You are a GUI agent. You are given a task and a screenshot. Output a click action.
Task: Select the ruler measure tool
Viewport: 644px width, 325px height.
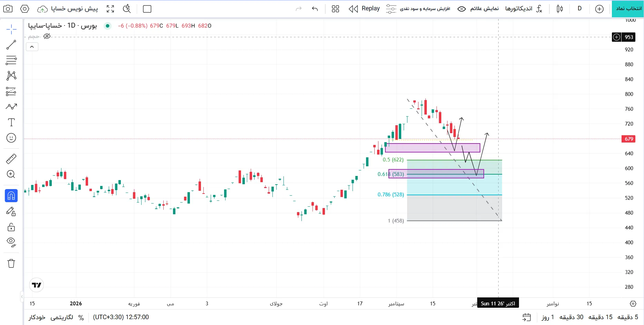pyautogui.click(x=11, y=159)
